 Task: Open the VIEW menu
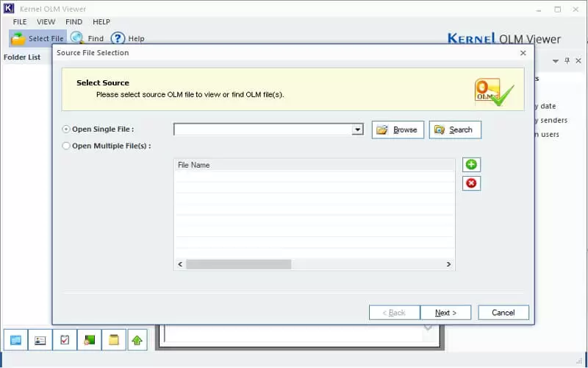[46, 22]
